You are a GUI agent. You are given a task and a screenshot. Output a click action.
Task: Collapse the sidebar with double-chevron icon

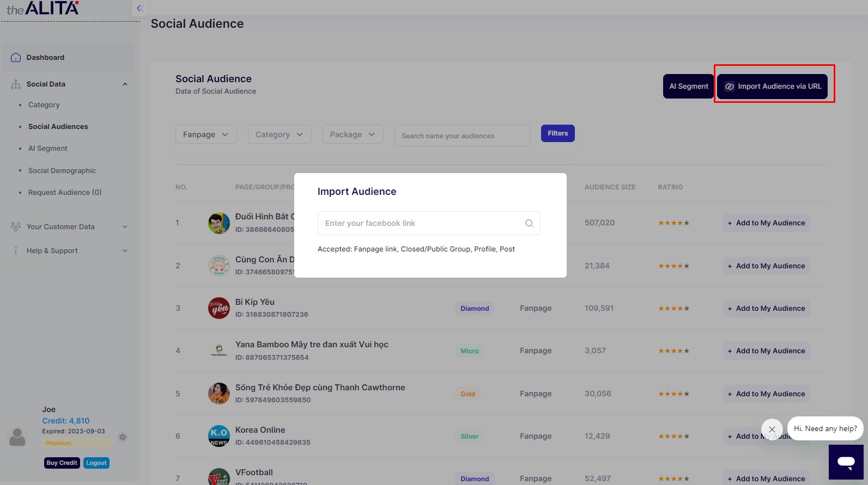[139, 8]
